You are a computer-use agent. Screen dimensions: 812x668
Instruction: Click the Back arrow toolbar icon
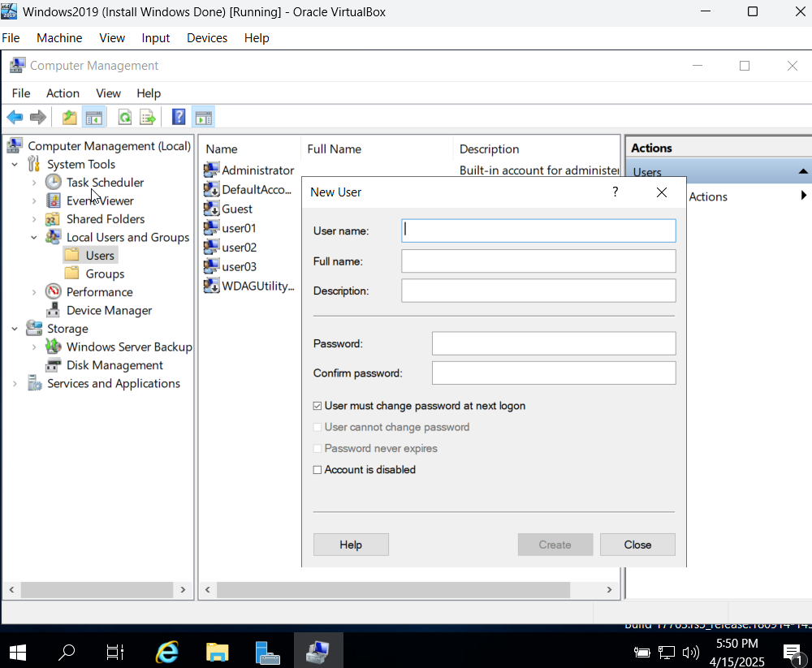[15, 118]
